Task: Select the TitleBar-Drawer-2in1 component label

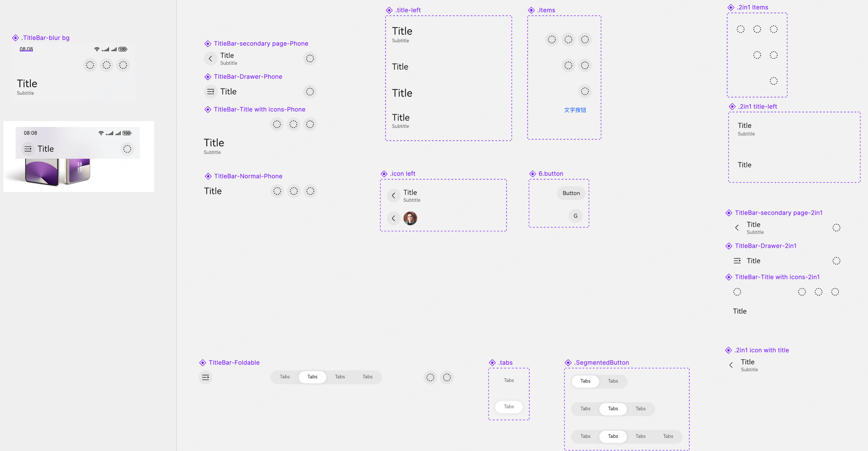Action: (x=765, y=246)
